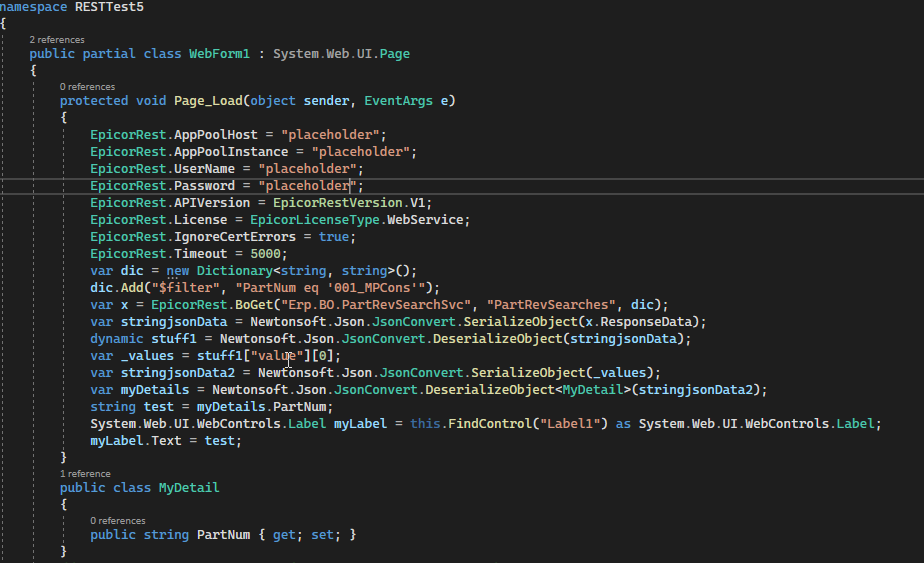Click the Dictionary type in the dic declaration
924x563 pixels.
(235, 271)
